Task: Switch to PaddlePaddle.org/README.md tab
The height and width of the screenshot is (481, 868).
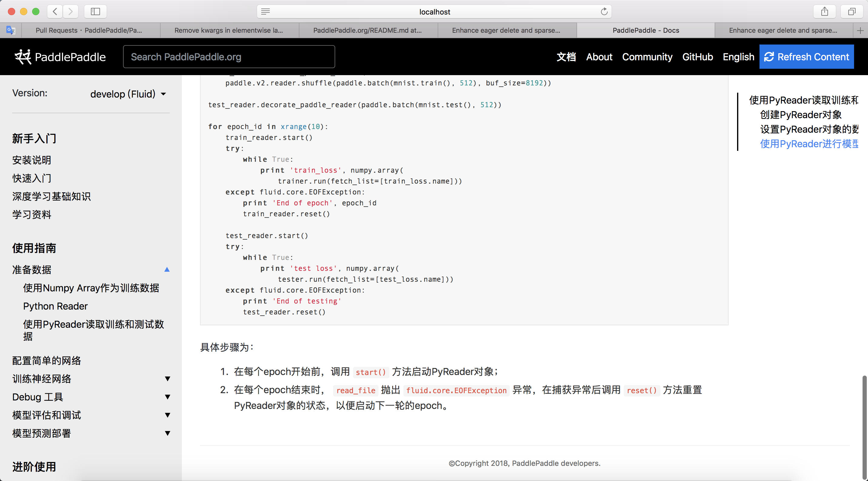Action: [368, 30]
